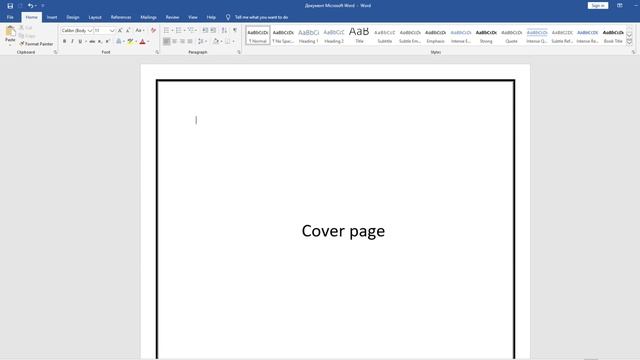Click the Bullets list icon

click(167, 31)
